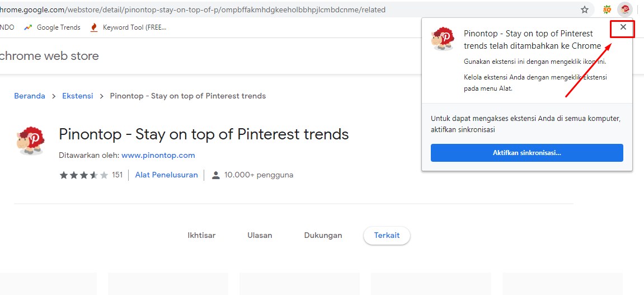Open the Ulasan tab

pos(260,235)
